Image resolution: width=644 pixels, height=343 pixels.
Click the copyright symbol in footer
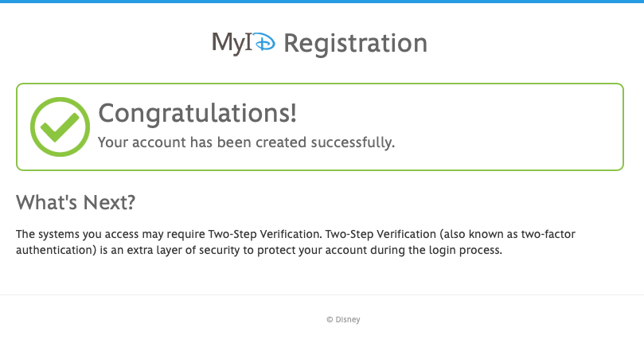point(330,319)
